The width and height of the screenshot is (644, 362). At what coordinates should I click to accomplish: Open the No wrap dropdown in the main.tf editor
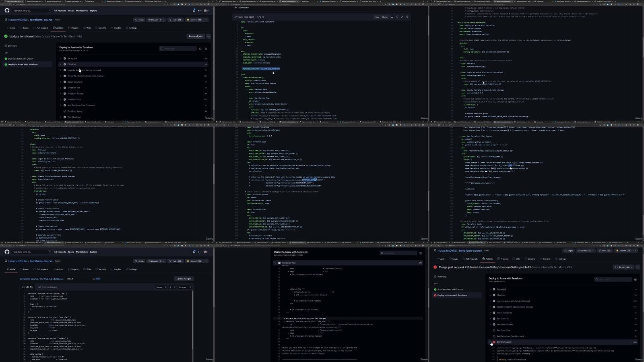point(185,287)
